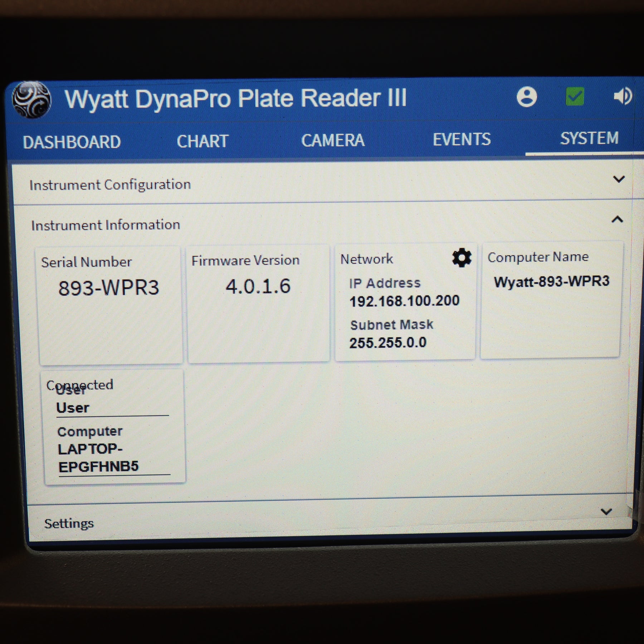The height and width of the screenshot is (644, 644).
Task: Click the Wyatt swirl logo icon
Action: [31, 100]
